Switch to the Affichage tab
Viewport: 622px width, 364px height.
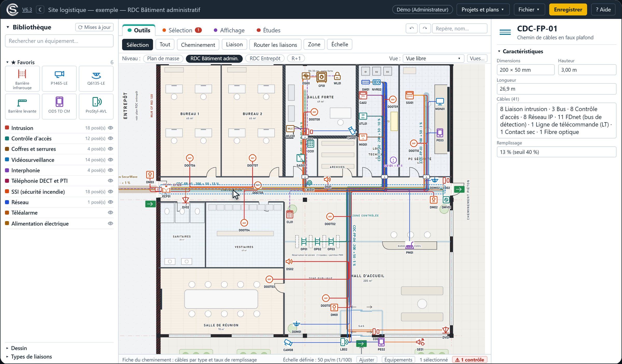[229, 30]
